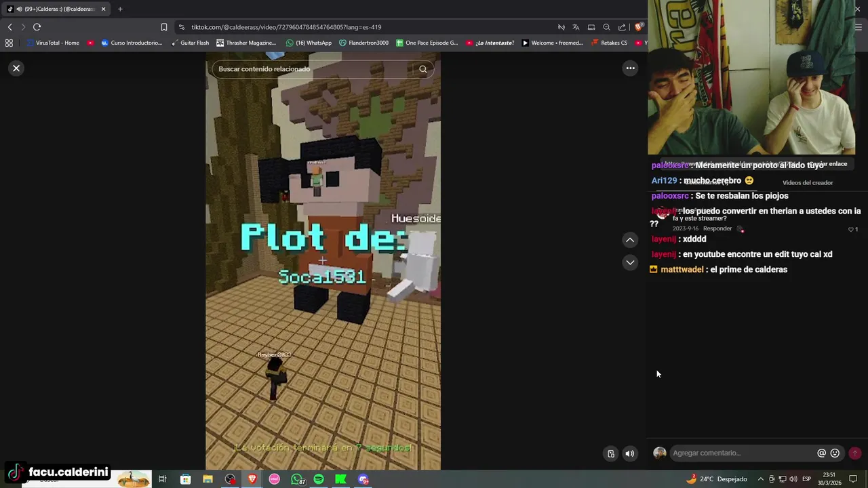Open the zoom magnifier icon in address bar
The width and height of the screenshot is (868, 488).
(x=606, y=27)
